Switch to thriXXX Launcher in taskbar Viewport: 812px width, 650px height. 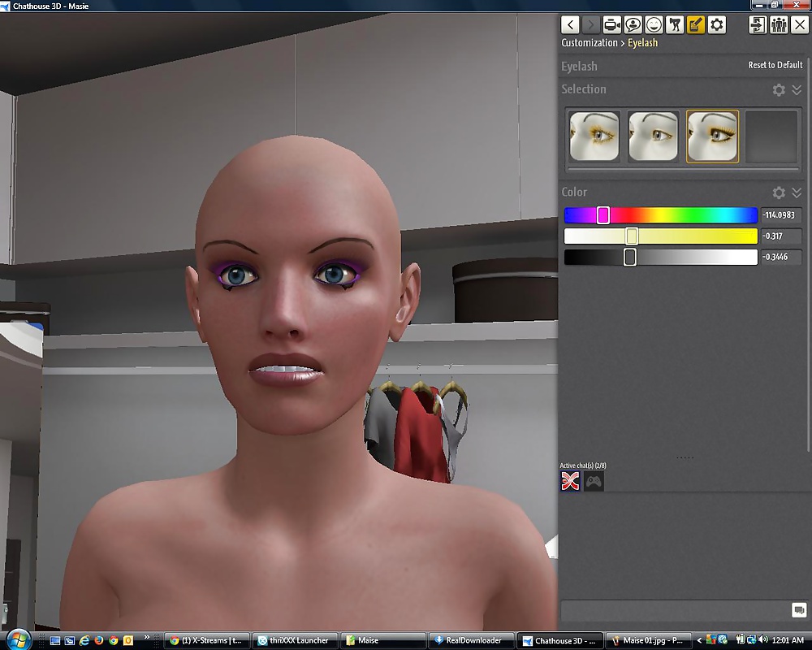point(294,640)
